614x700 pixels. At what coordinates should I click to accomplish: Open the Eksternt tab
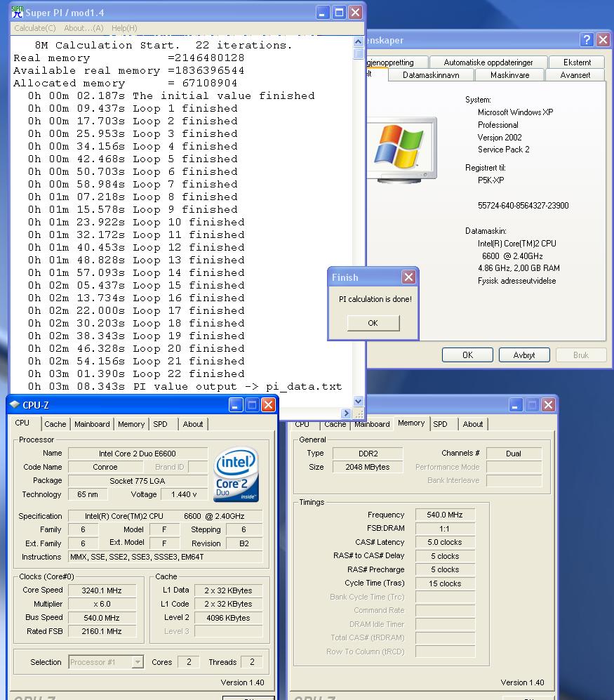577,62
